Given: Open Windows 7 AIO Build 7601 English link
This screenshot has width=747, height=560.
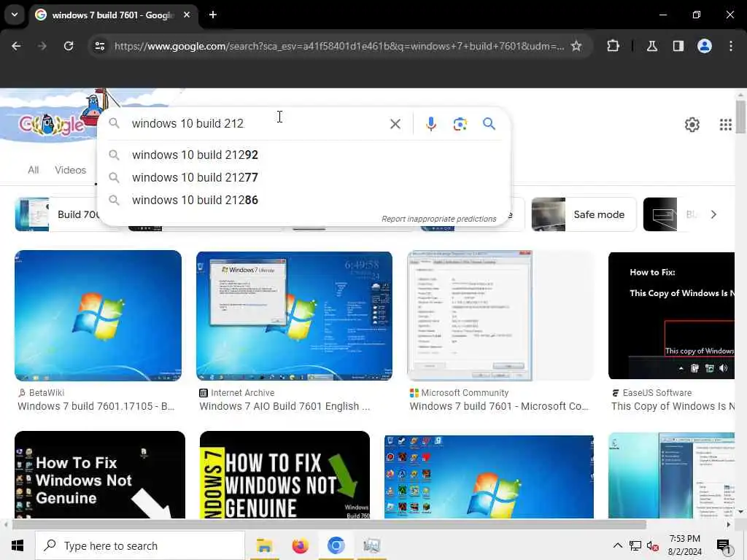Looking at the screenshot, I should tap(285, 406).
